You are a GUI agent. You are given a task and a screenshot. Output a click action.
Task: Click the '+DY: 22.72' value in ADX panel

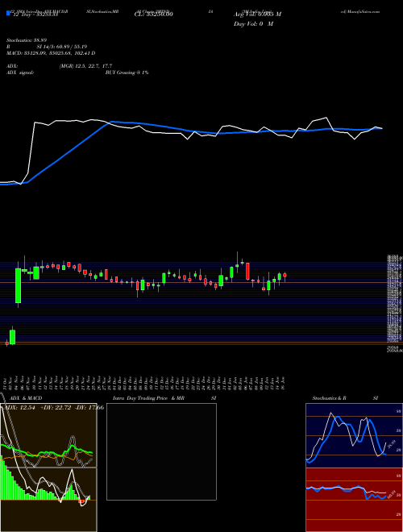click(56, 408)
